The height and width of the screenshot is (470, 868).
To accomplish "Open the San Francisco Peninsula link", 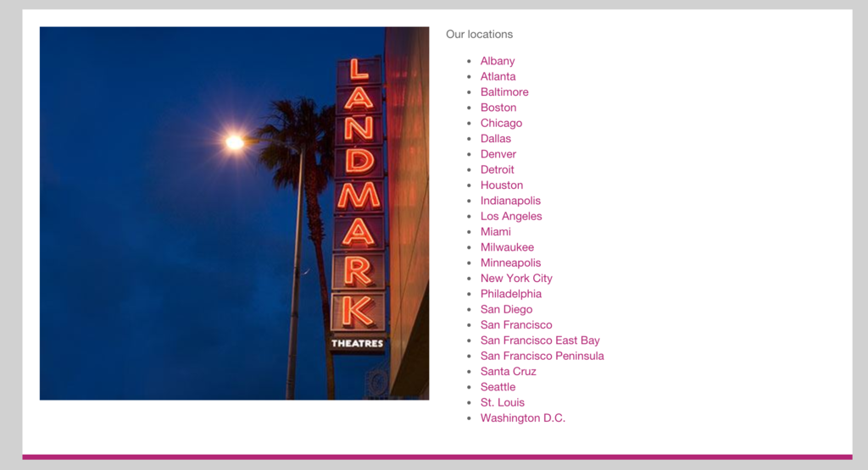I will coord(542,356).
